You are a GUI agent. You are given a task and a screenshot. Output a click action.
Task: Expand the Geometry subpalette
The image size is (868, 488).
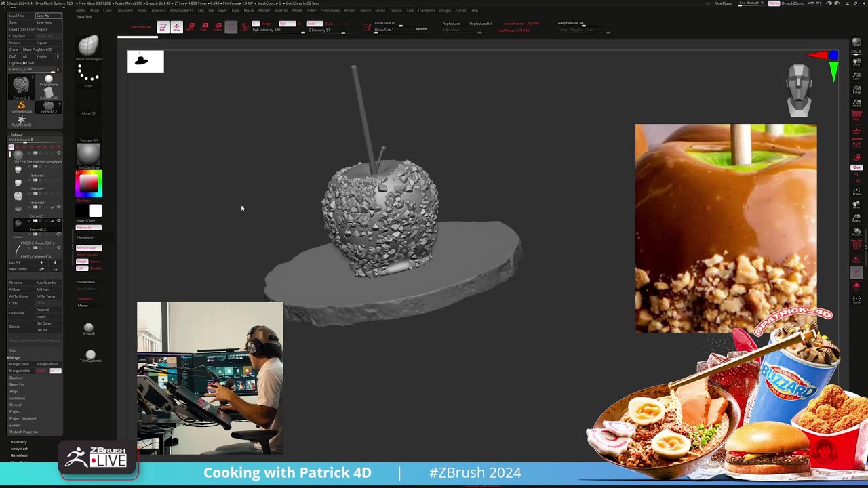point(19,442)
